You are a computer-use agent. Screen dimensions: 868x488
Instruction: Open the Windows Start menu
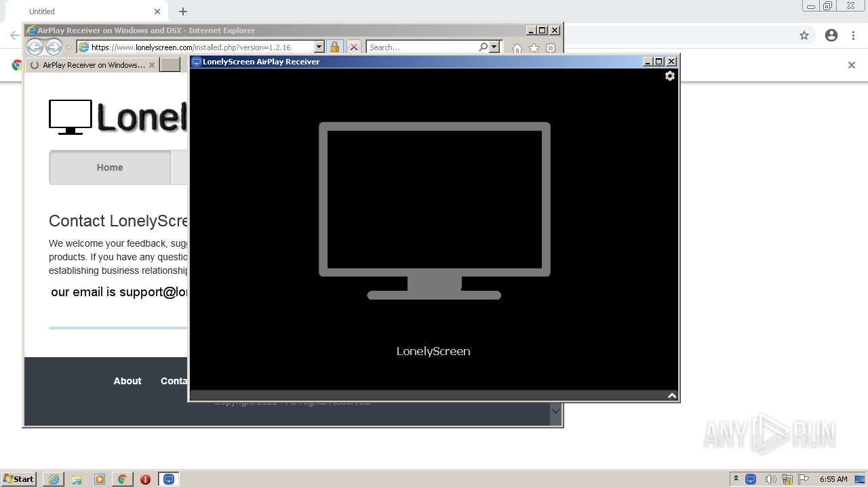coord(19,479)
